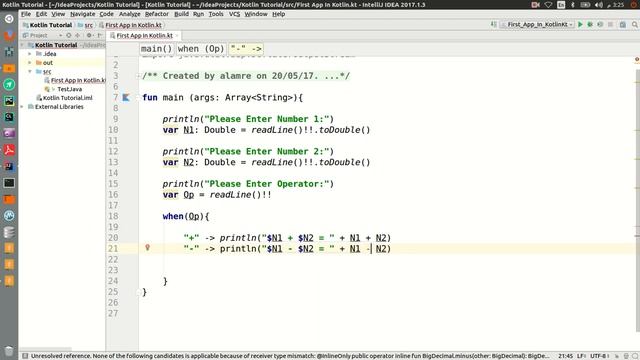This screenshot has height=360, width=640.
Task: Expand the .idea folder arrow
Action: (x=29, y=54)
